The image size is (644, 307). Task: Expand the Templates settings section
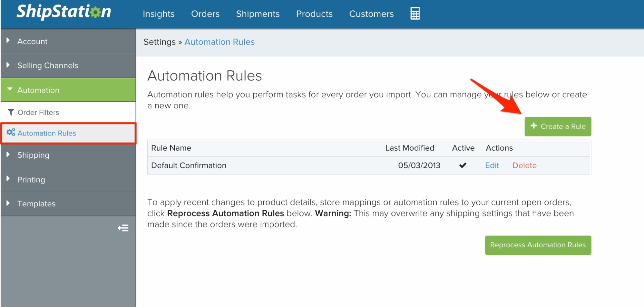(36, 204)
